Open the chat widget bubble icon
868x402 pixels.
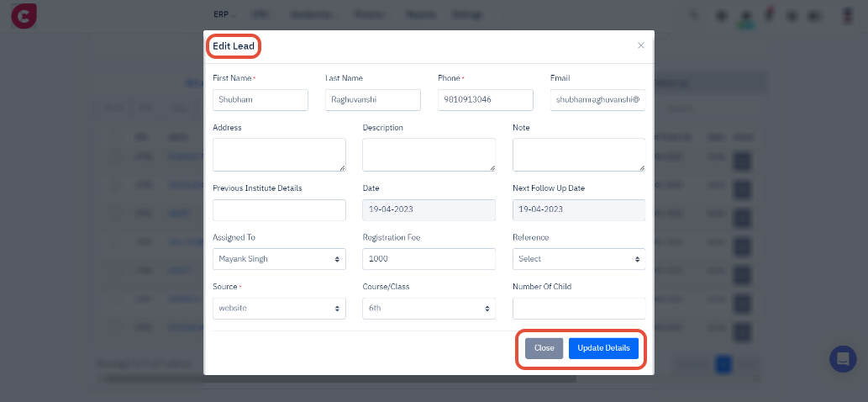coord(843,359)
